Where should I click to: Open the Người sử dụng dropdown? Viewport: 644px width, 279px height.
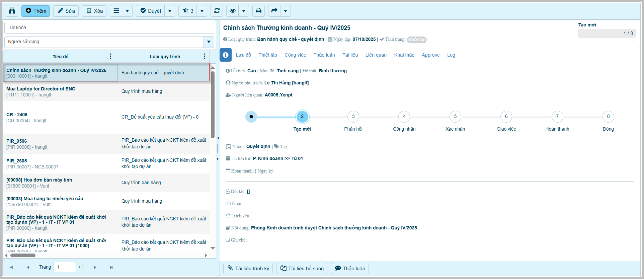[209, 42]
